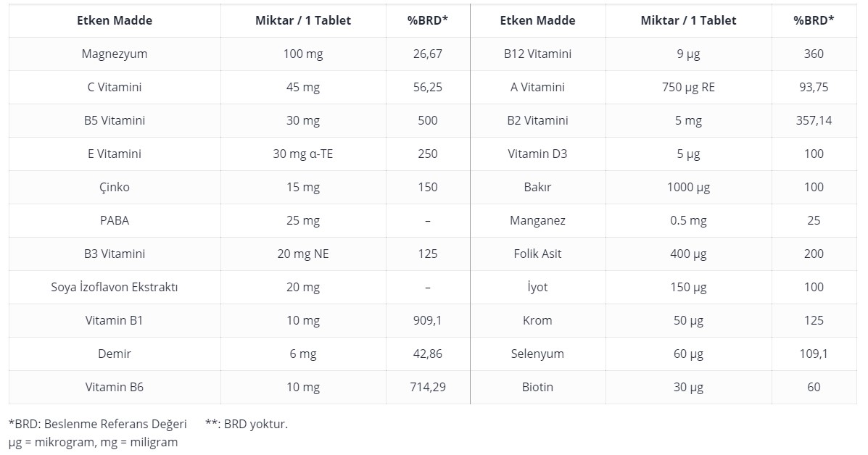Select the B2 Vitamini 357,14 percentage
868x455 pixels.
[x=814, y=120]
